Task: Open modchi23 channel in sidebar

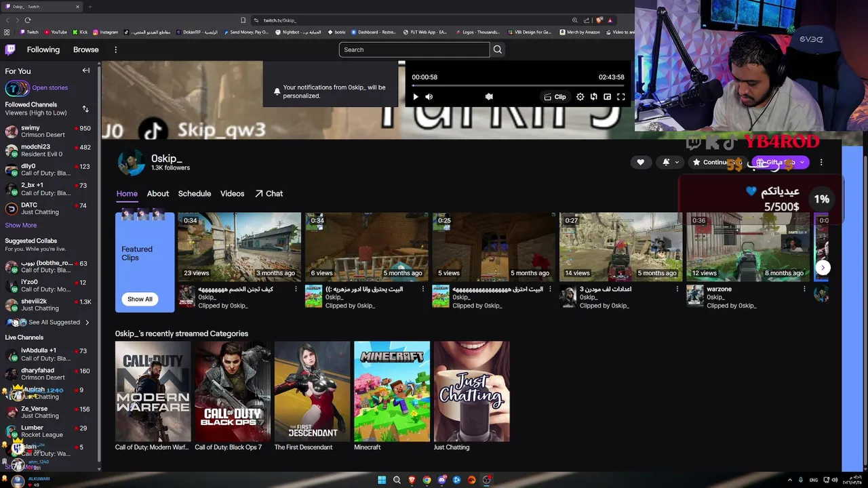Action: pyautogui.click(x=49, y=150)
